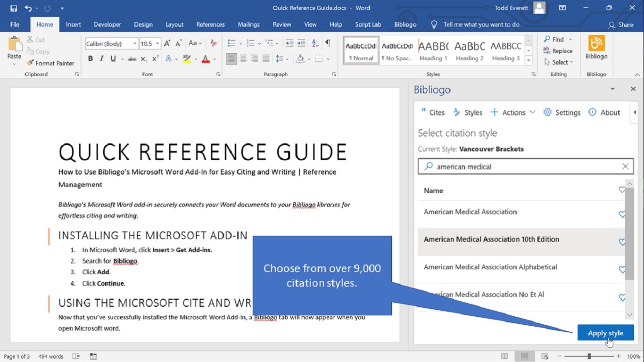Sort the selected text
This screenshot has height=362, width=644.
point(315,43)
